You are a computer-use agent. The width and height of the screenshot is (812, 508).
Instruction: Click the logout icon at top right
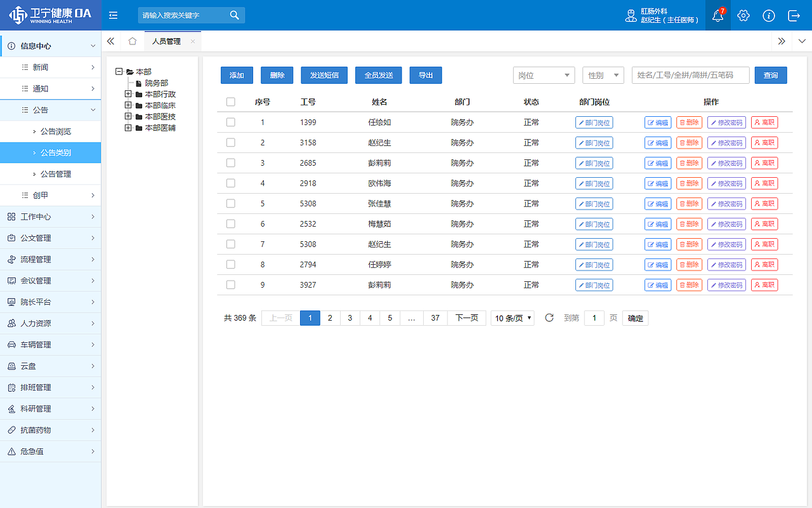pos(794,15)
